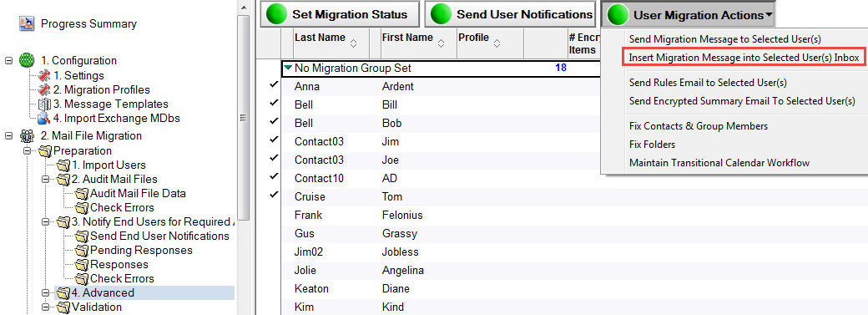Toggle the checkmark beside Anna Ardent

[x=274, y=85]
